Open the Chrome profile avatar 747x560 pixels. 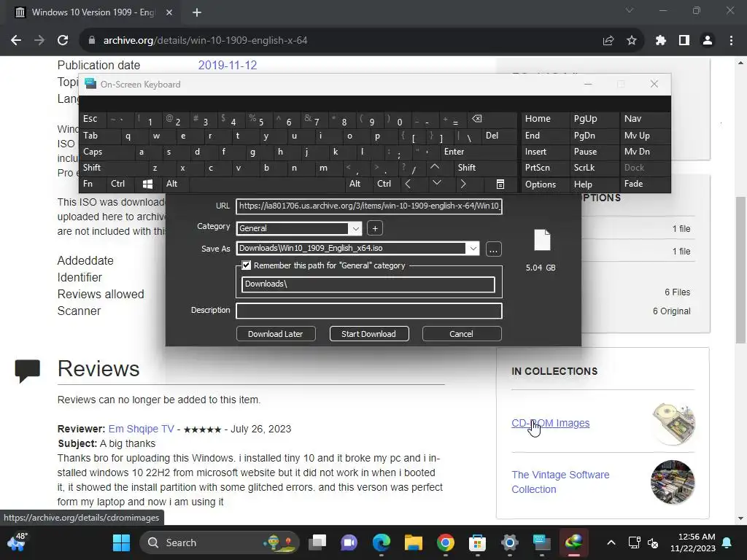point(708,41)
